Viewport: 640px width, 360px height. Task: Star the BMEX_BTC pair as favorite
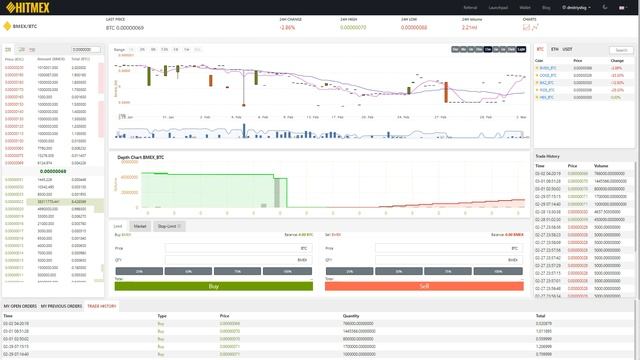point(537,68)
